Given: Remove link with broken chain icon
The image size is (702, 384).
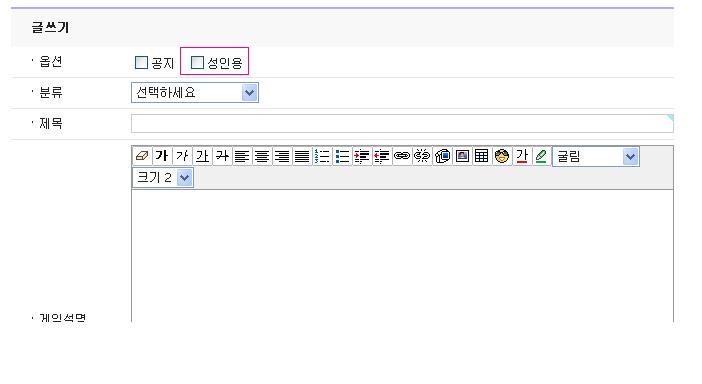Looking at the screenshot, I should (422, 156).
